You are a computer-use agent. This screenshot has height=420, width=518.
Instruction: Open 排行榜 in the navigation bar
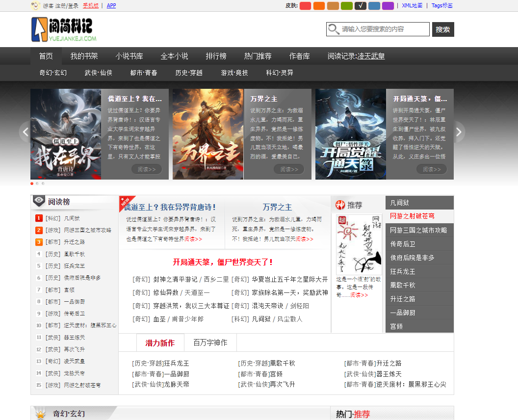[x=216, y=56]
